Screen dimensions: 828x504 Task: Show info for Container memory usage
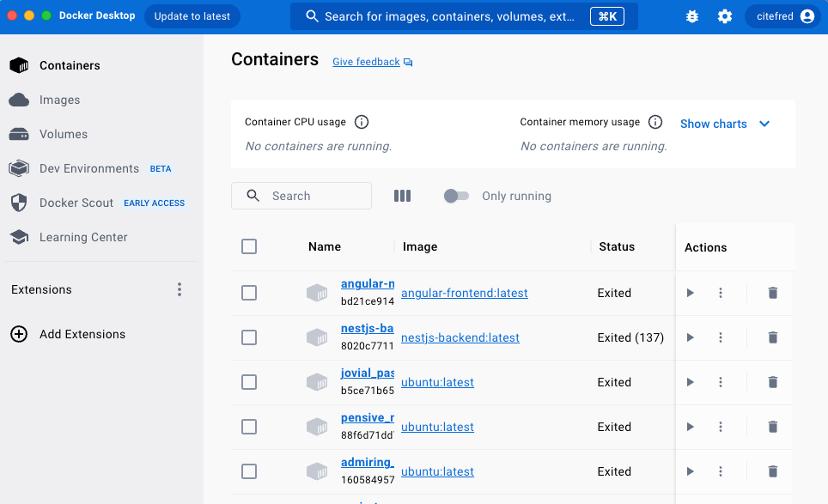pyautogui.click(x=655, y=122)
